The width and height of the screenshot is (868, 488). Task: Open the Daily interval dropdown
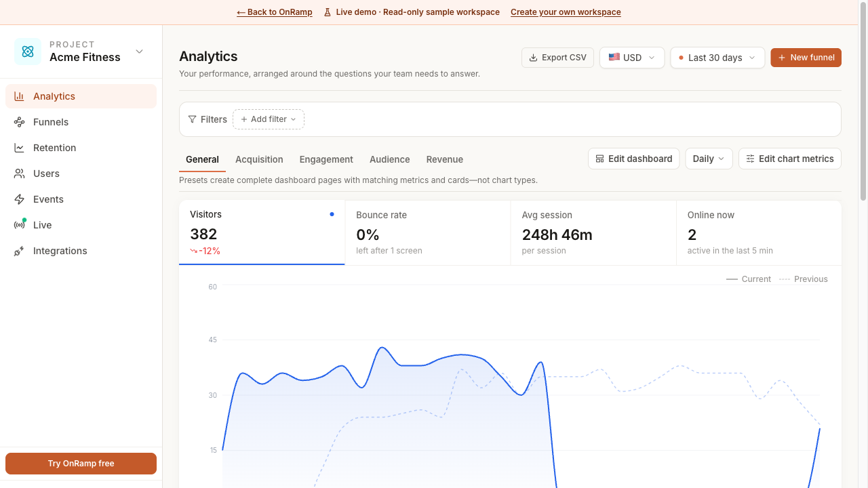tap(709, 159)
